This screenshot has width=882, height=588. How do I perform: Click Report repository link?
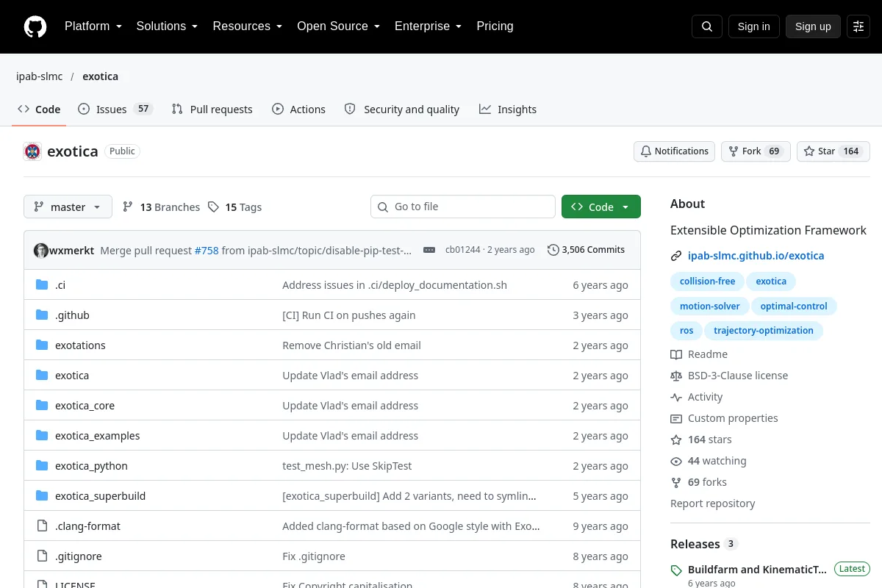coord(712,503)
